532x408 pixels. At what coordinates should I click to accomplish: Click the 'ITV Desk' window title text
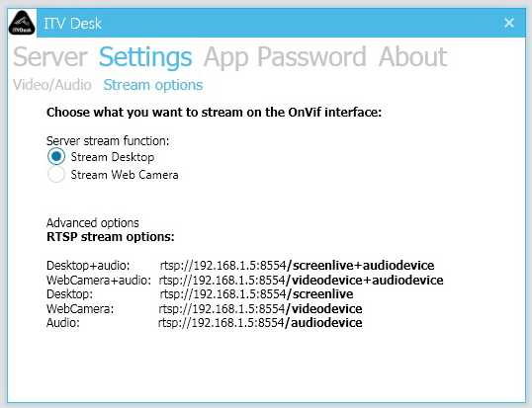(x=72, y=24)
